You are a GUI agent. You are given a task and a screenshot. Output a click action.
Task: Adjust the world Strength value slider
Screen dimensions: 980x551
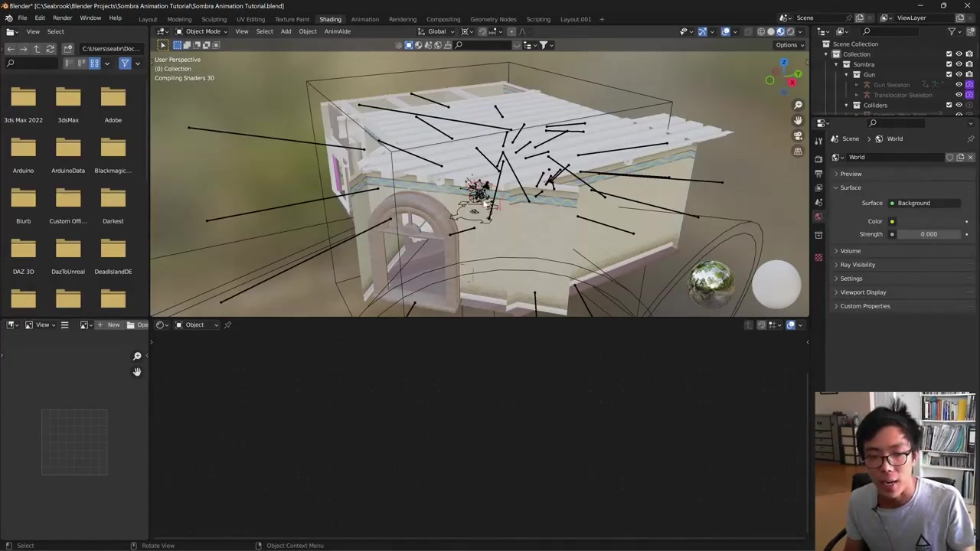click(x=928, y=234)
